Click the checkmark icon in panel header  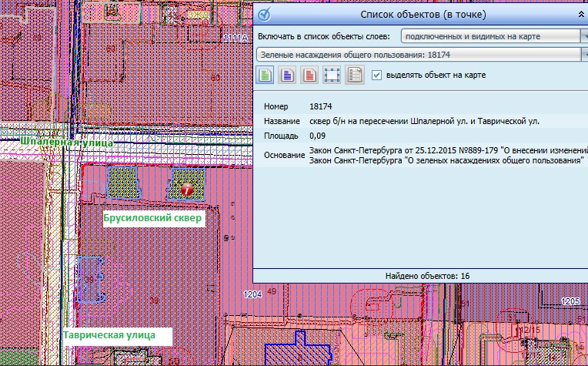[264, 15]
